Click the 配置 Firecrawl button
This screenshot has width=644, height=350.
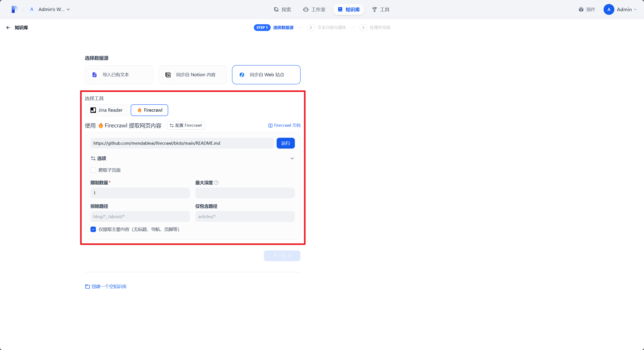[186, 125]
